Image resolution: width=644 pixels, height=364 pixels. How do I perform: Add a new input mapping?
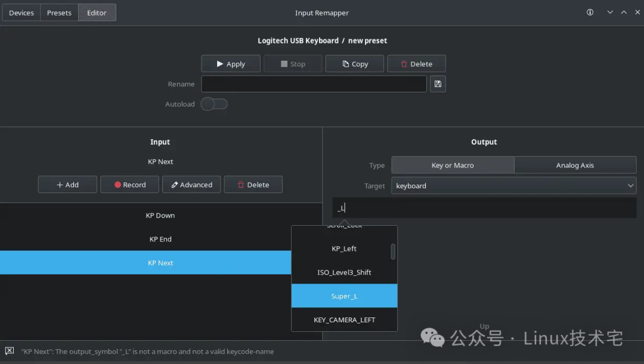click(68, 185)
